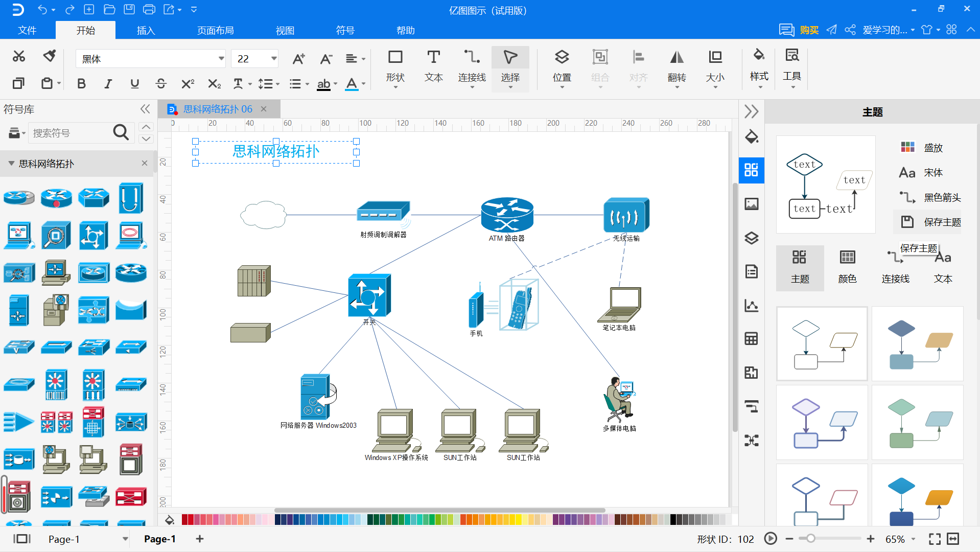Apply Superscript formatting

[x=188, y=83]
